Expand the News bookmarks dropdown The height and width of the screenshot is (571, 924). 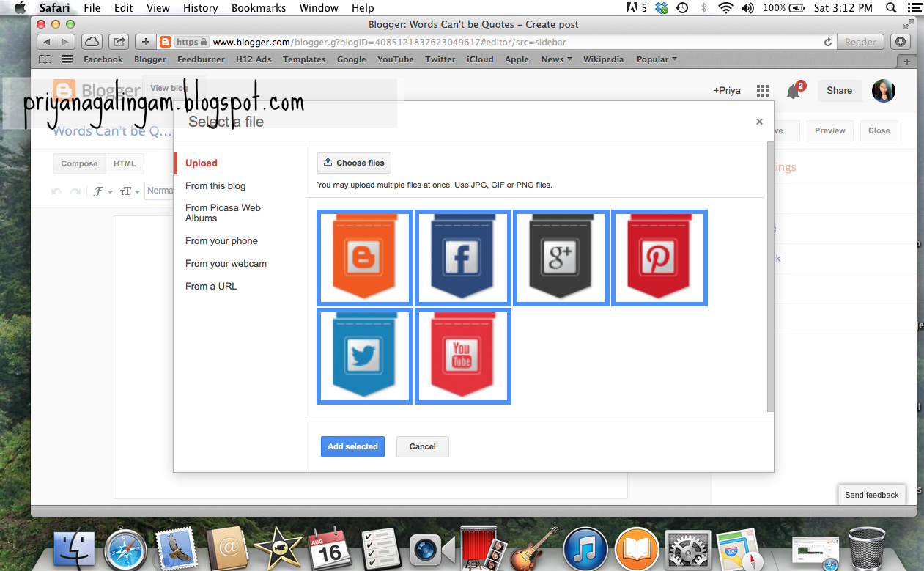[557, 59]
